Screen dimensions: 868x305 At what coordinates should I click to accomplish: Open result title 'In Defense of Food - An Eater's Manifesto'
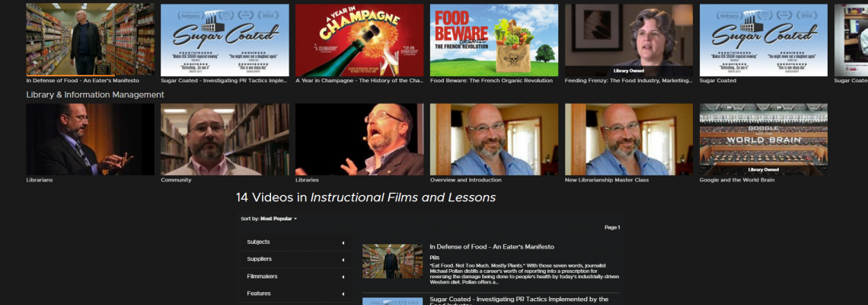[x=492, y=247]
